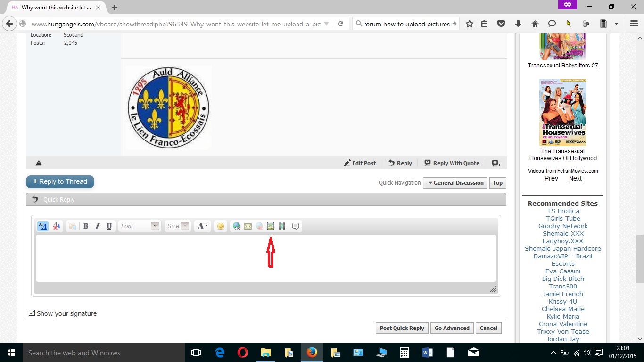The height and width of the screenshot is (362, 644).
Task: Show hidden tray icons chevron
Action: coord(553,353)
